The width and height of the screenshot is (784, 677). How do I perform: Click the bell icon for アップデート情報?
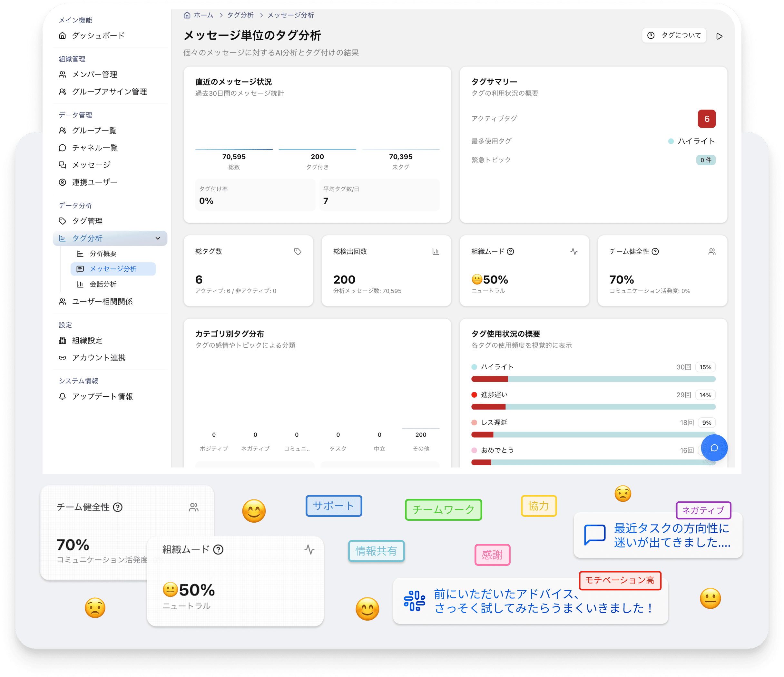[63, 396]
